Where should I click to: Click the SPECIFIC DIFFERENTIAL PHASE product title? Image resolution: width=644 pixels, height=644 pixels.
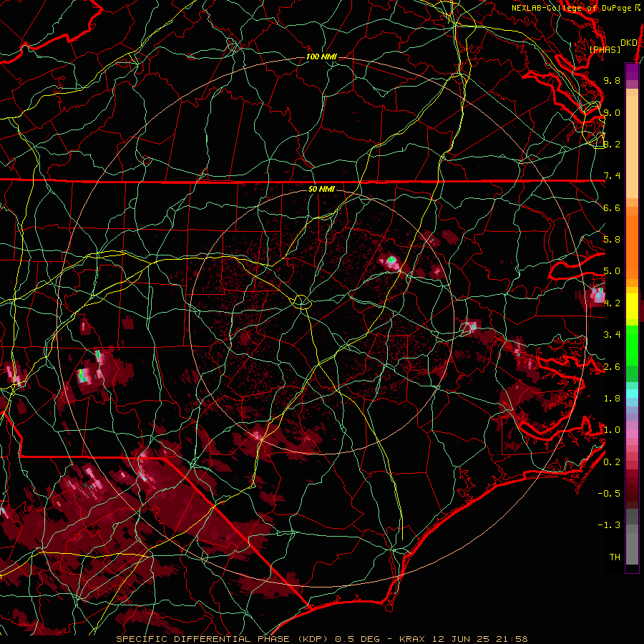[202, 639]
